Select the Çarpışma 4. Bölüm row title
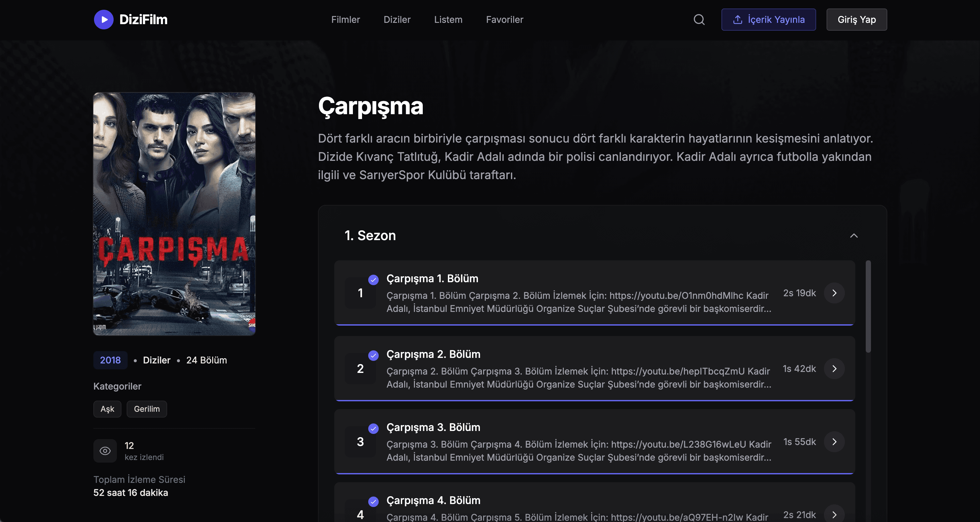The height and width of the screenshot is (522, 980). pyautogui.click(x=433, y=500)
